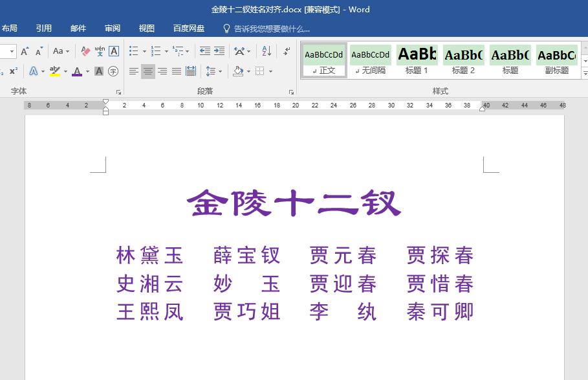This screenshot has width=588, height=380.
Task: Click the Increase Indent icon
Action: [219, 51]
